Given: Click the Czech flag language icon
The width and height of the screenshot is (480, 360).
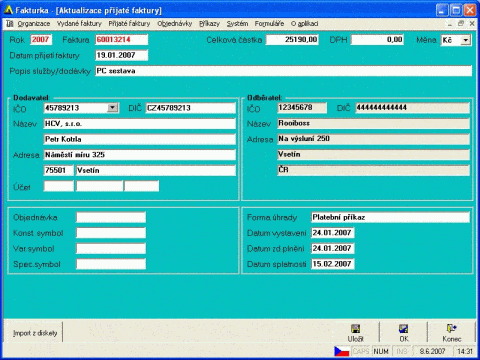Looking at the screenshot, I should 342,351.
